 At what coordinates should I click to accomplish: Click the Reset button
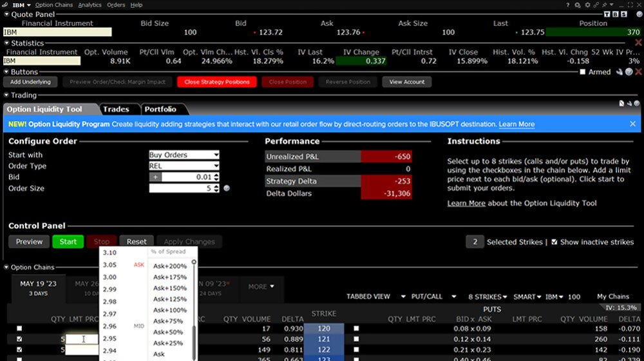pos(137,242)
